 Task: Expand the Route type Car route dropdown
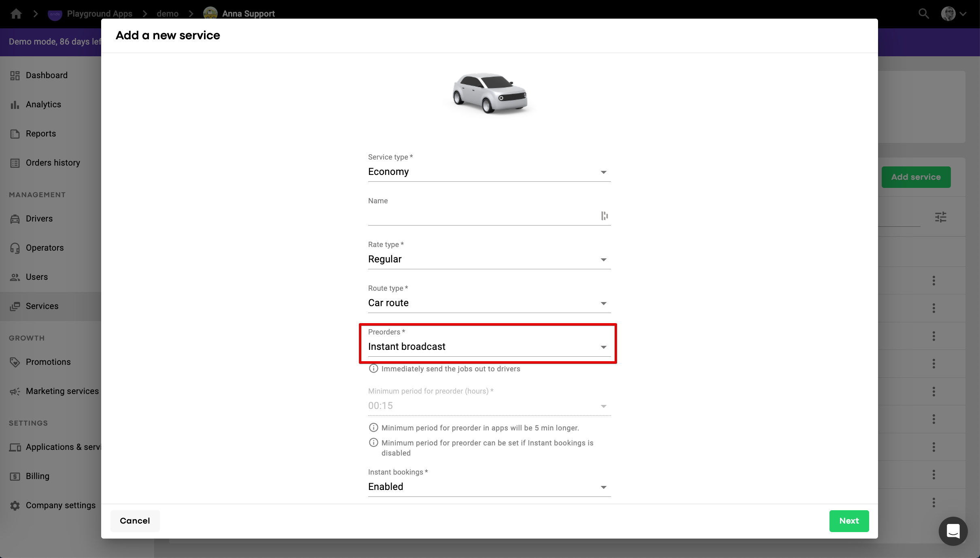[x=489, y=303]
